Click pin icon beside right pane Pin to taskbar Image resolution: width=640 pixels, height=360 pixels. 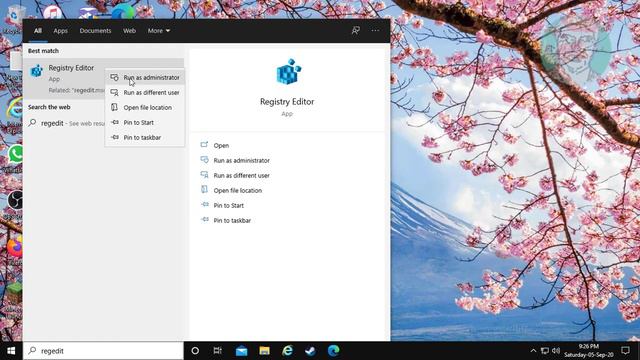204,220
